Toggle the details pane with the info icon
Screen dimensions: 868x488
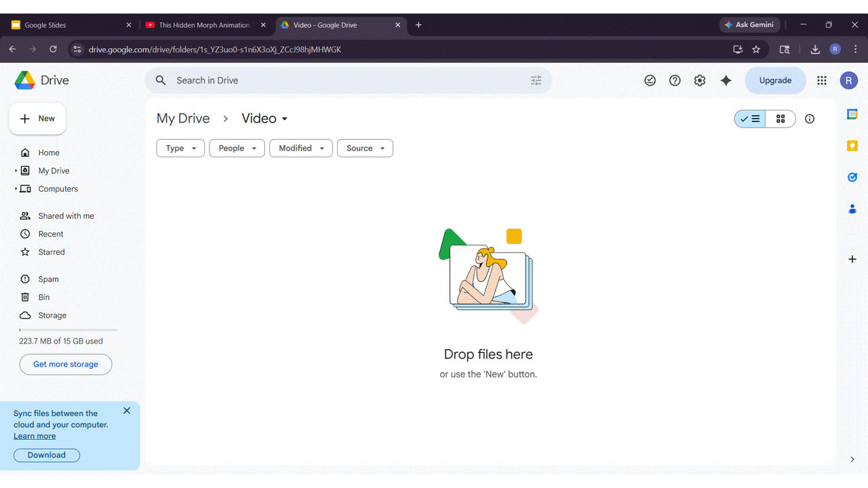[809, 119]
